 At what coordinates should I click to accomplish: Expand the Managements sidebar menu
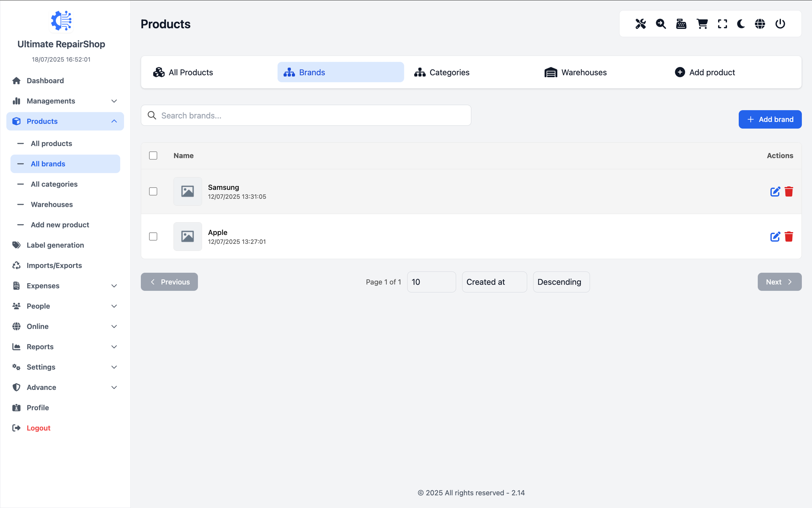click(65, 101)
